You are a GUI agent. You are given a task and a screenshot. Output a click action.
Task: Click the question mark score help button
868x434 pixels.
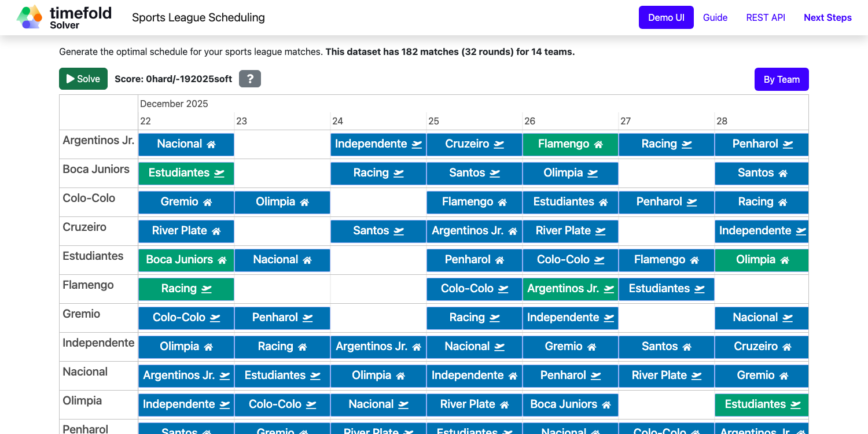tap(250, 79)
